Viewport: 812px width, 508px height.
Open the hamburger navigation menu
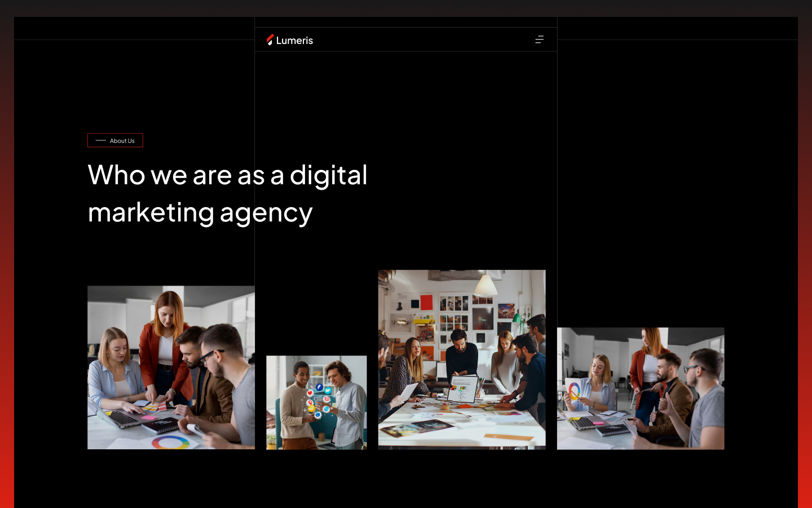539,40
